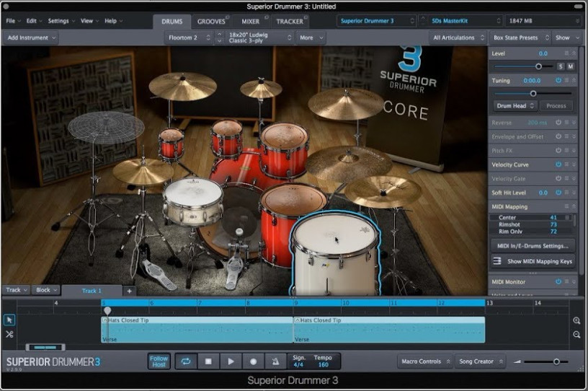Select the scissors cut tool
The width and height of the screenshot is (588, 391).
9,334
